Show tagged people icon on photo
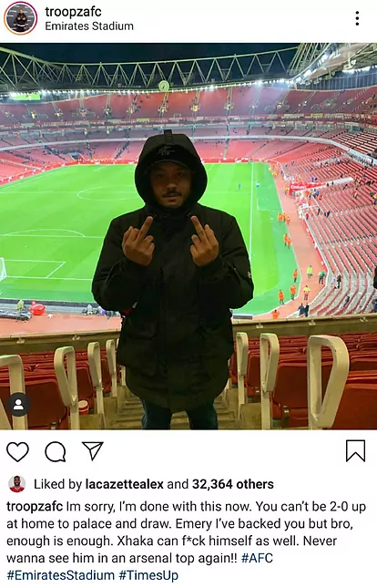The width and height of the screenshot is (377, 588). (18, 405)
